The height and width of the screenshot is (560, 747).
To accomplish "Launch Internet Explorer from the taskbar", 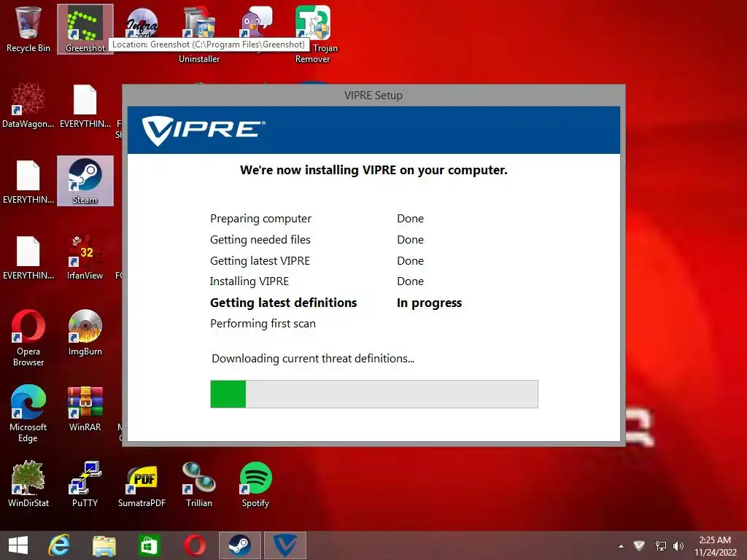I will point(60,545).
